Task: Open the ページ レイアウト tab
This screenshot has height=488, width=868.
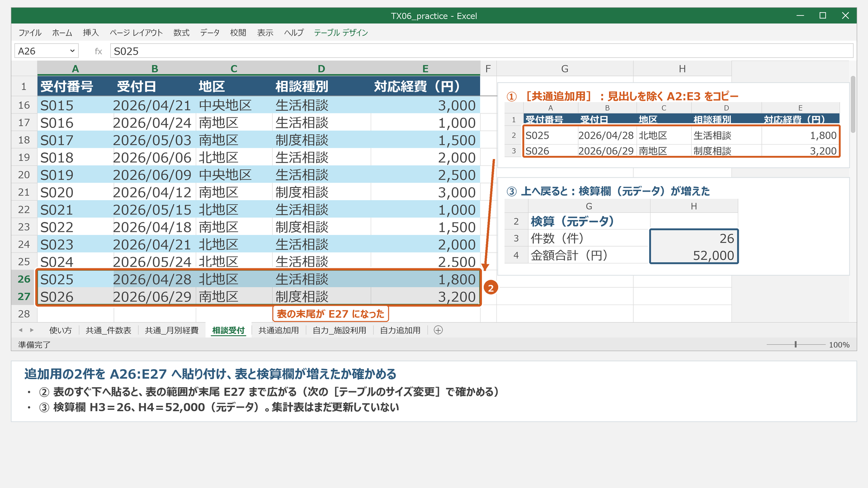Action: click(x=136, y=33)
